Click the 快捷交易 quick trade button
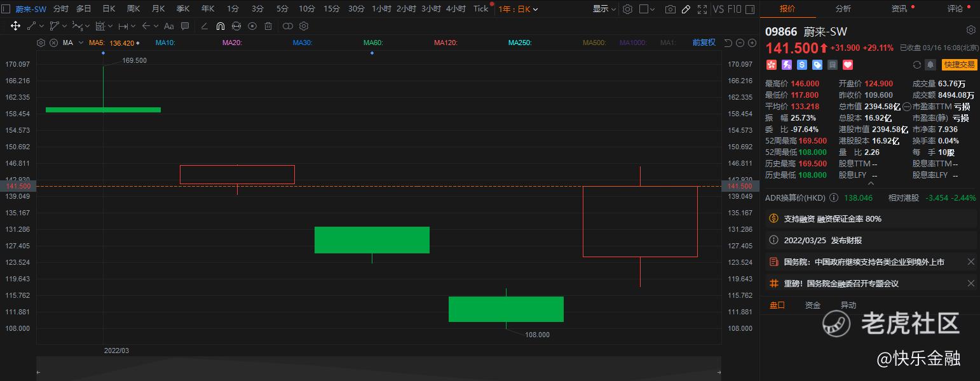980x381 pixels. [960, 65]
